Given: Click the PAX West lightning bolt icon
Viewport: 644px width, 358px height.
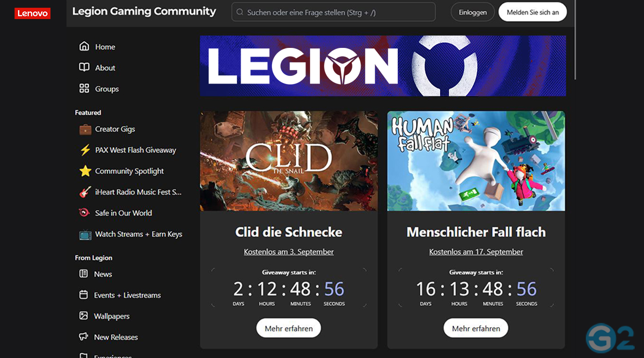Looking at the screenshot, I should click(85, 150).
